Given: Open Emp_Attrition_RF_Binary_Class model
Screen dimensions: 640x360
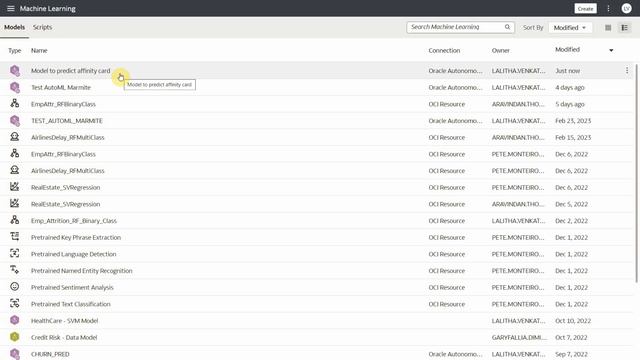Looking at the screenshot, I should pos(74,220).
